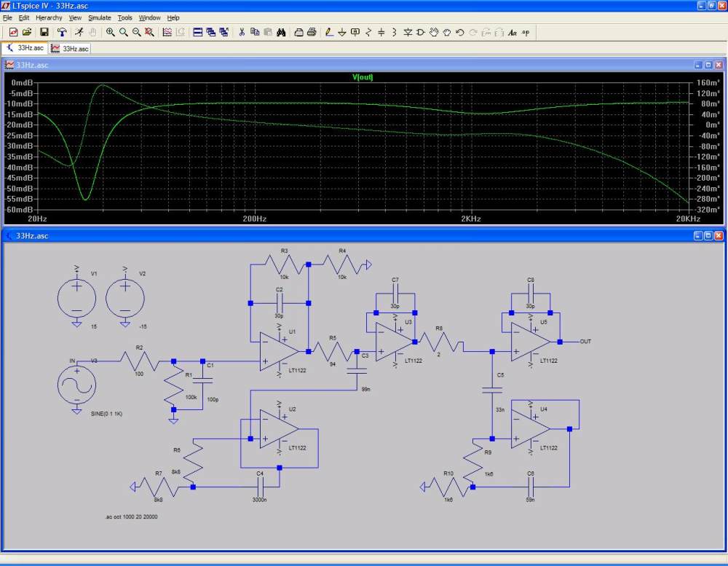
Task: Select the Draw Wire pencil tool
Action: pos(329,32)
